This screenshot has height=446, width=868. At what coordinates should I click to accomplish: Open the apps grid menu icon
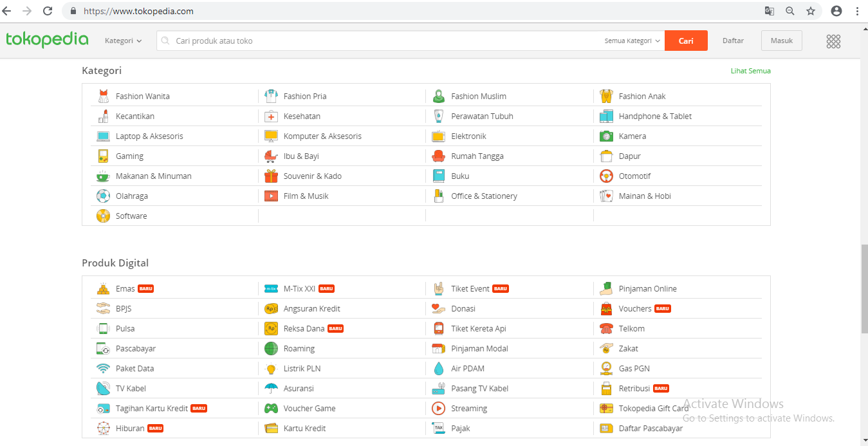tap(833, 41)
